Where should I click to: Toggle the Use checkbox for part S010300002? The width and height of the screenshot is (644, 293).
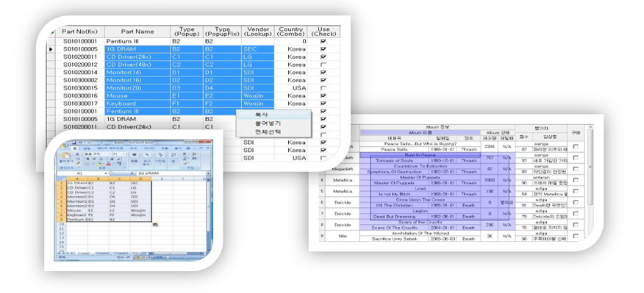(x=323, y=81)
